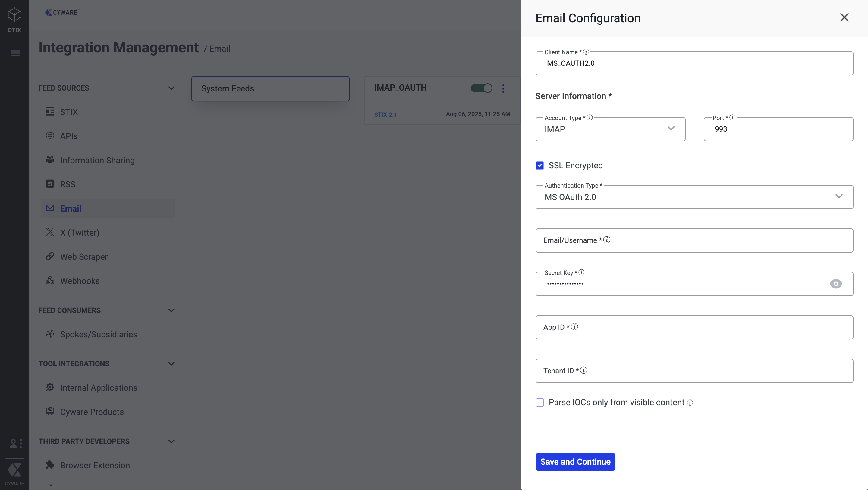Open the hamburger menu icon
Image resolution: width=868 pixels, height=490 pixels.
[15, 53]
